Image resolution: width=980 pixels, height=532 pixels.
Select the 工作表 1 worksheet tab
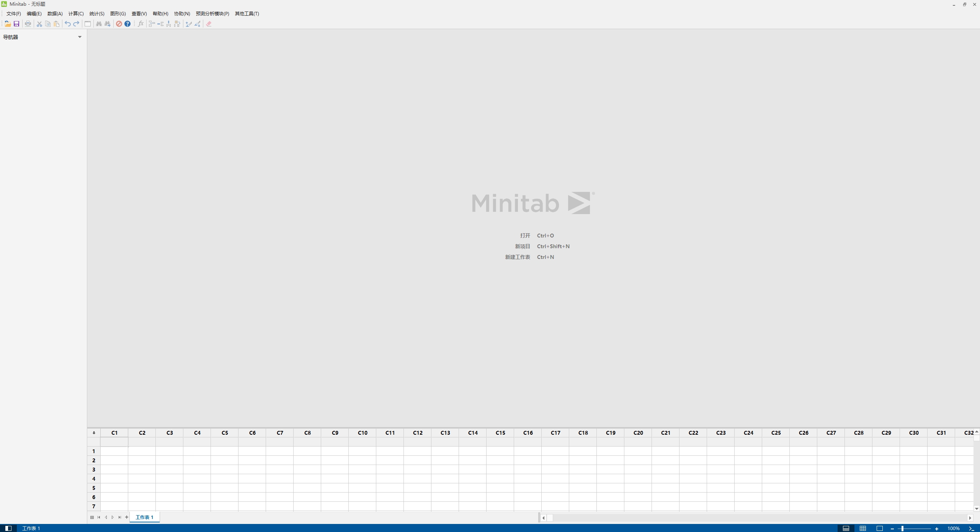pyautogui.click(x=144, y=517)
